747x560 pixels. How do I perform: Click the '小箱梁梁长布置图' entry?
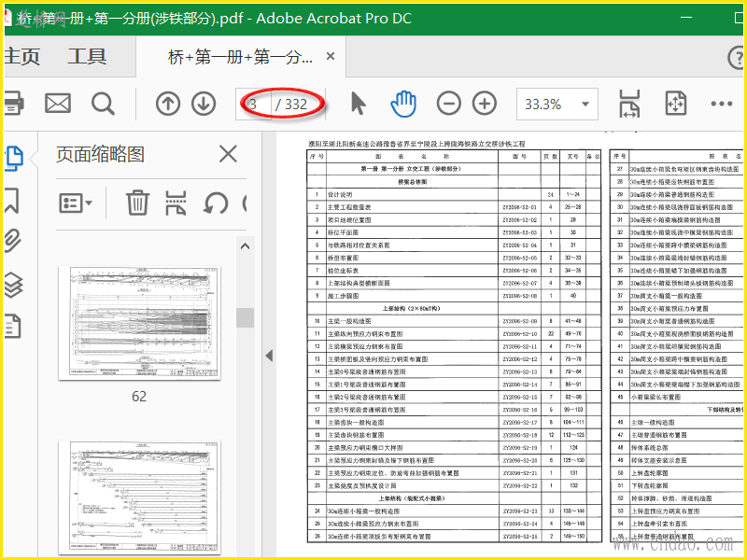[656, 397]
